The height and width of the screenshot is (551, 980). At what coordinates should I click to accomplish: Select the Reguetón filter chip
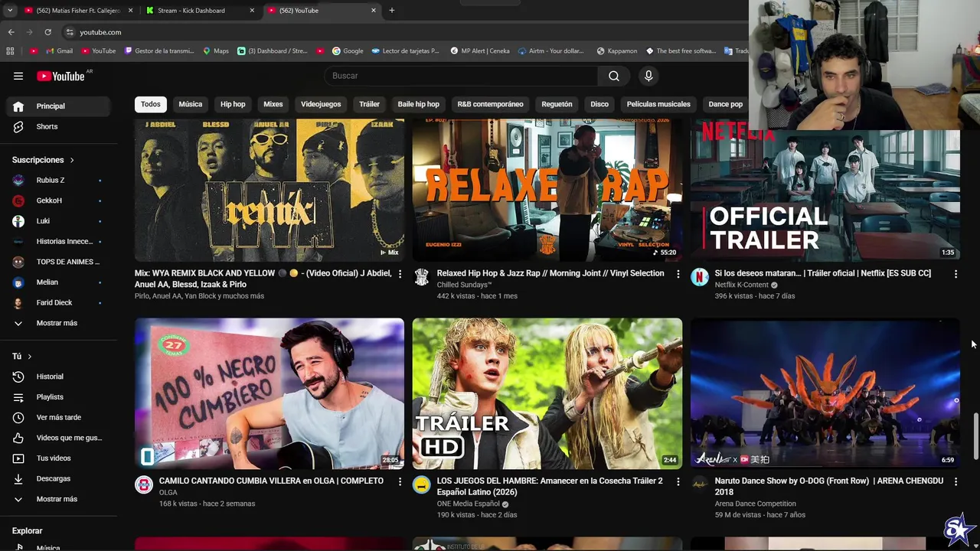557,104
